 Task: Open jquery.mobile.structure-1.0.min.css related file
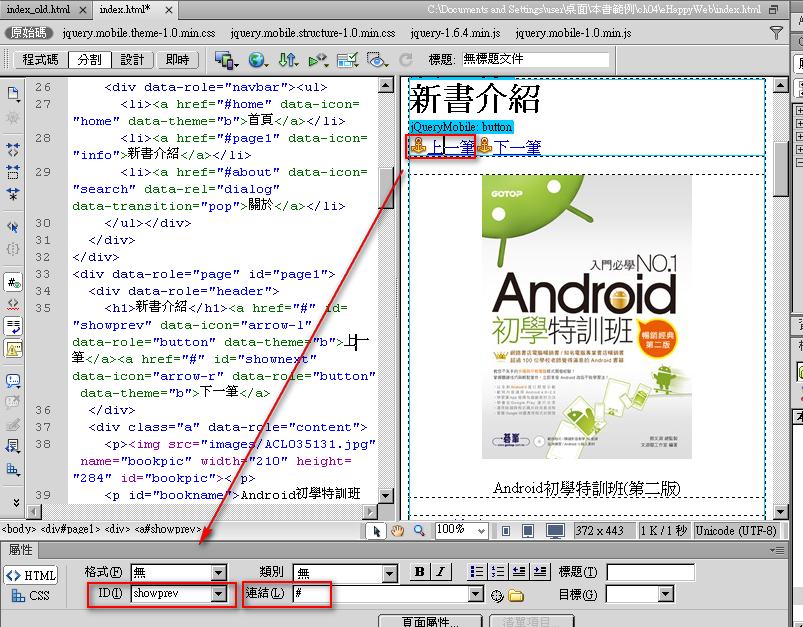313,33
